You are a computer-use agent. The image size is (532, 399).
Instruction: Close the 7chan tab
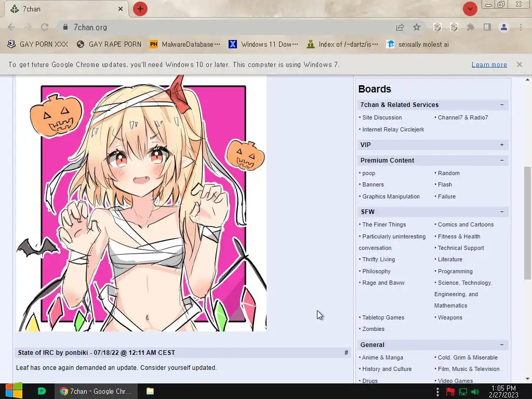pos(121,9)
